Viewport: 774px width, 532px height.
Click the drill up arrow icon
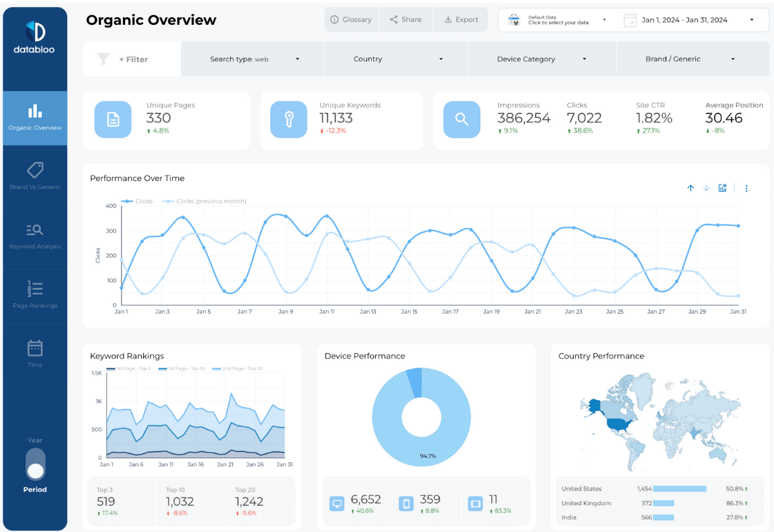[x=690, y=188]
